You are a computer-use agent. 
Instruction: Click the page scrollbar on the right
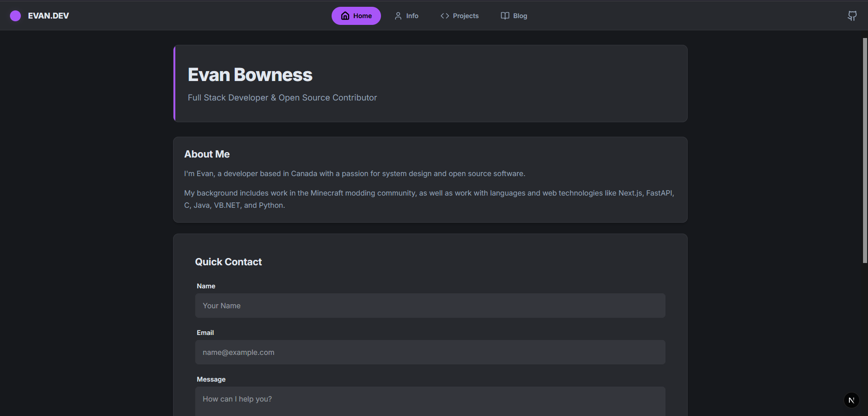pyautogui.click(x=864, y=152)
